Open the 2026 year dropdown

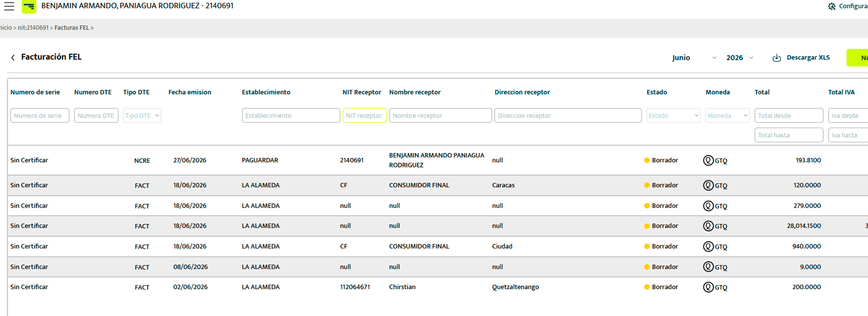coord(740,58)
